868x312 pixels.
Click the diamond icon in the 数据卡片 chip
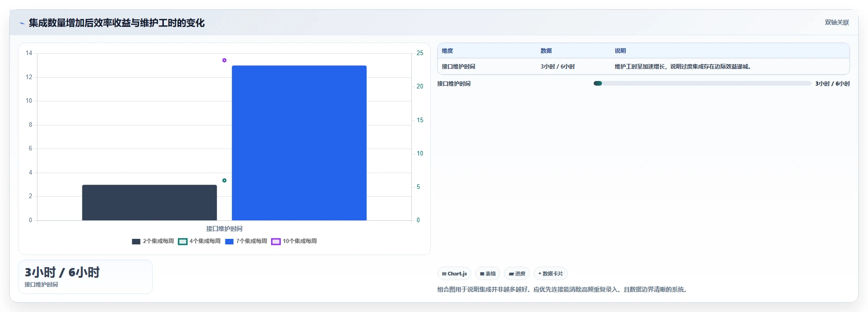[539, 274]
